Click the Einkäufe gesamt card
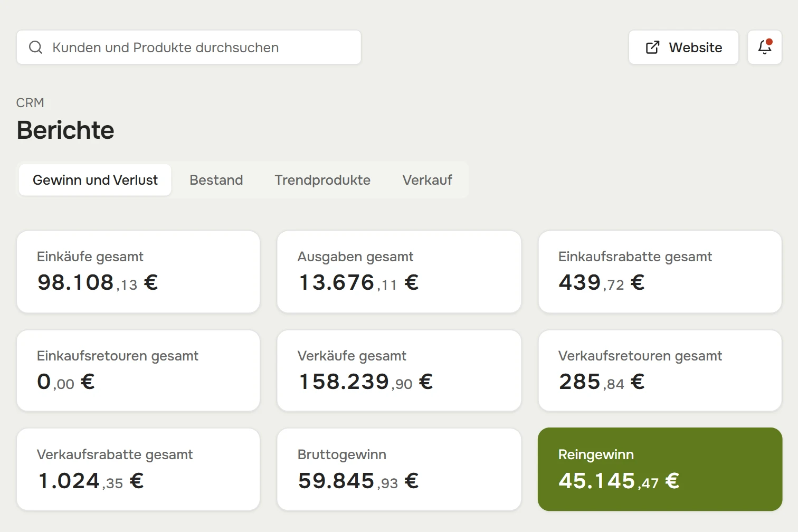 tap(138, 272)
